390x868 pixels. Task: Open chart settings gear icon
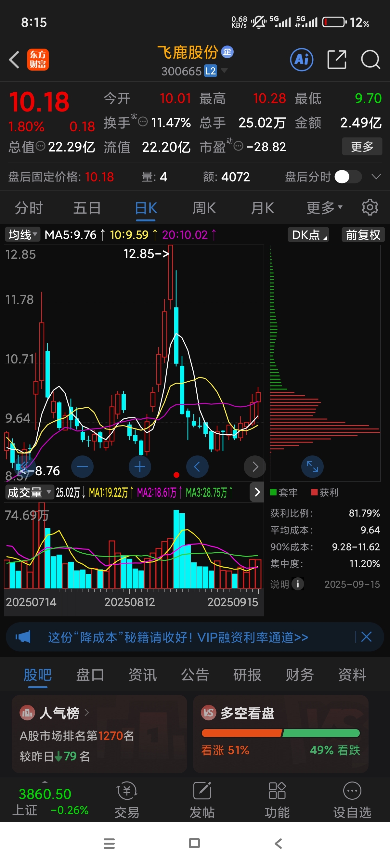[x=370, y=207]
